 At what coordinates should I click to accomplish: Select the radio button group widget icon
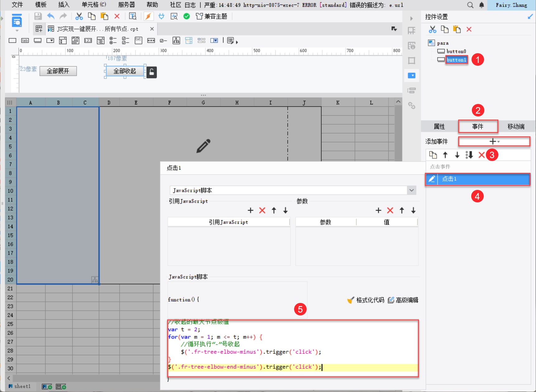pyautogui.click(x=113, y=40)
